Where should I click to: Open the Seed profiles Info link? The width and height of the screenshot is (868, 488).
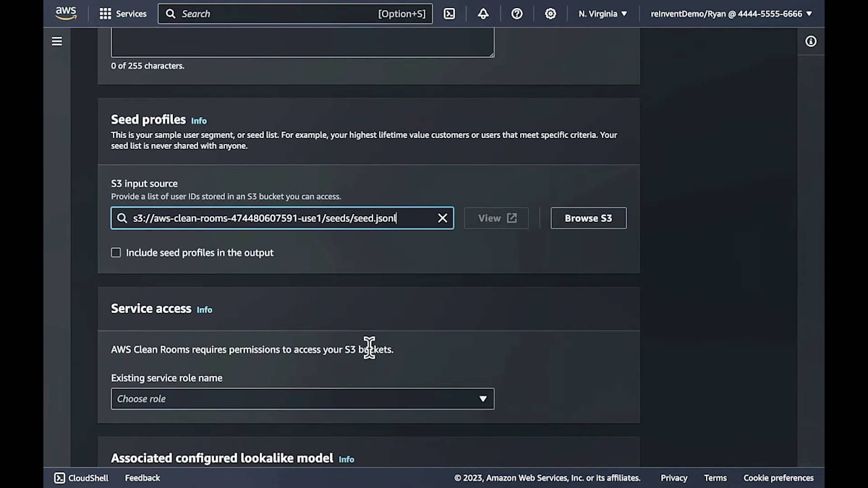pyautogui.click(x=199, y=121)
